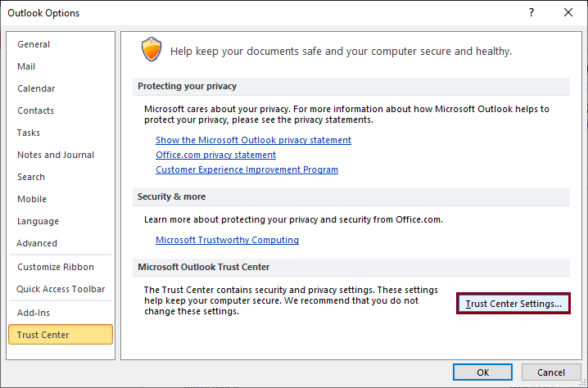Click the Security & more heading
Screen dimensions: 588x388
[x=171, y=196]
